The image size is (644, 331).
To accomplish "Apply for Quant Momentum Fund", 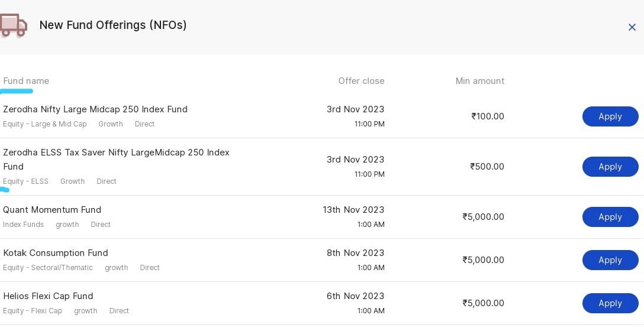I will coord(610,217).
